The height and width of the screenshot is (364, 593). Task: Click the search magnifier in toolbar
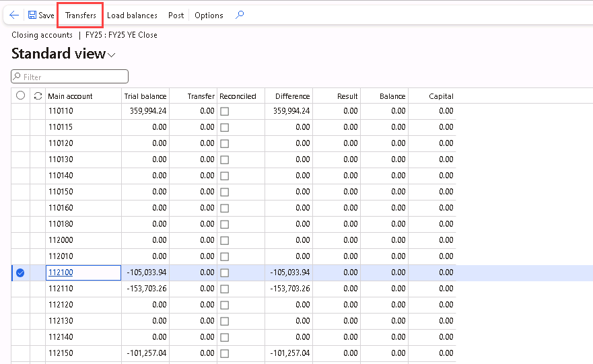(240, 15)
